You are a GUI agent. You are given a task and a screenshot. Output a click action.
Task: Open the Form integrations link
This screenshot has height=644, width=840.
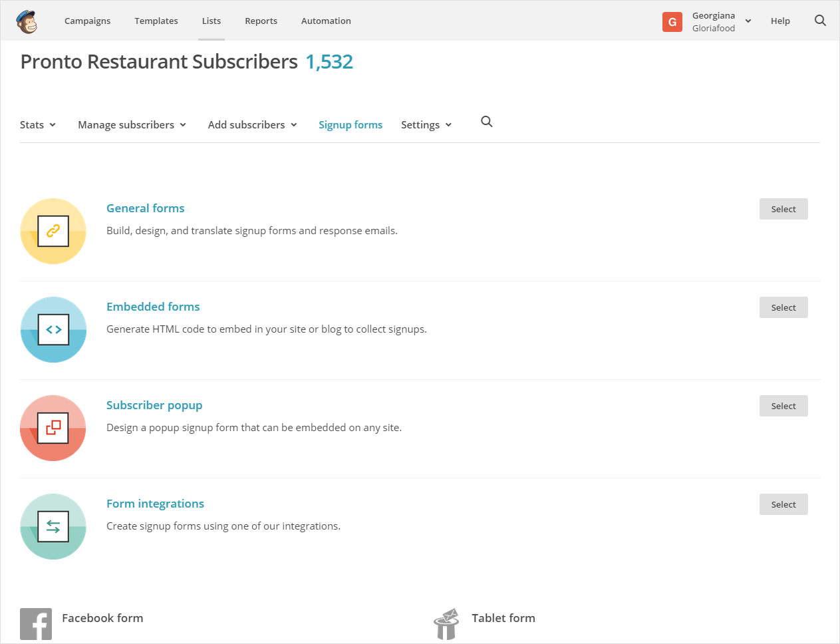(x=155, y=504)
